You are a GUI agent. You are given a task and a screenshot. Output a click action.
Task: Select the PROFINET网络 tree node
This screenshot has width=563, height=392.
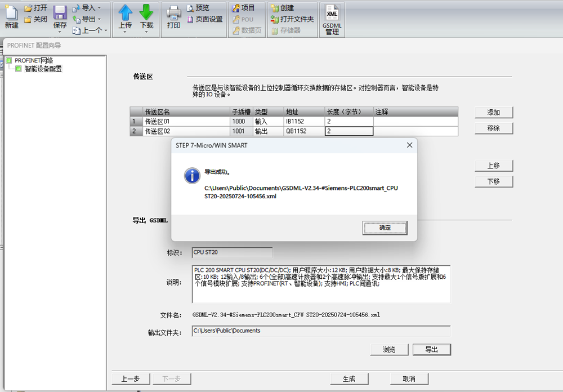coord(34,60)
